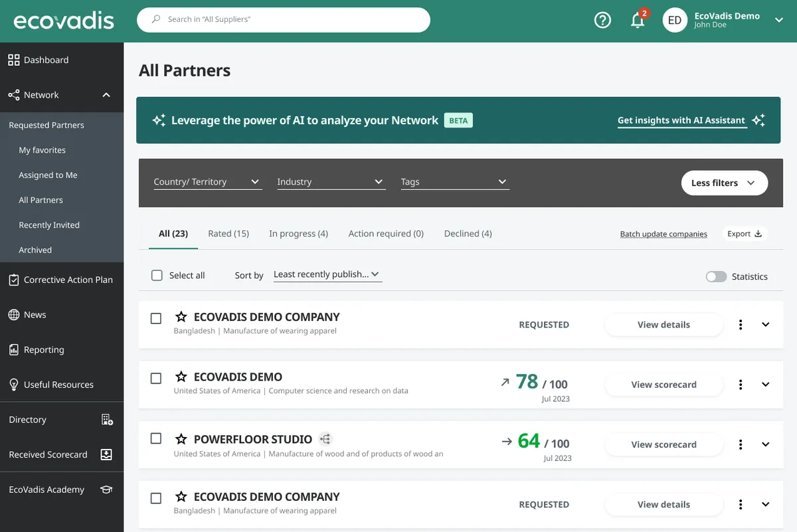Click the star on last ECOVADIS DEMO COMPANY row

tap(181, 497)
